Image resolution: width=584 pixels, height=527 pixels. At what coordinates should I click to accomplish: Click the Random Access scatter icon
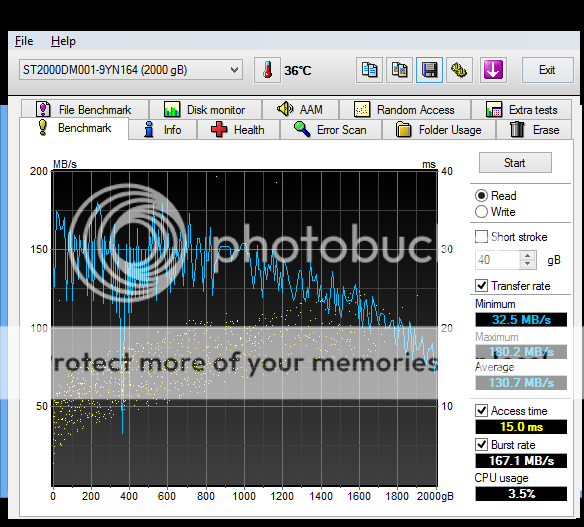point(362,109)
